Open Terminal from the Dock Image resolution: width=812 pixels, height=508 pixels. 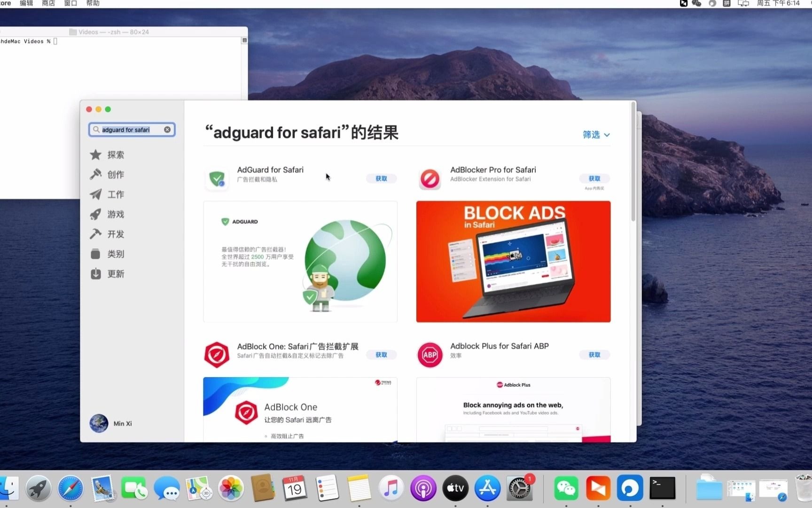point(663,488)
